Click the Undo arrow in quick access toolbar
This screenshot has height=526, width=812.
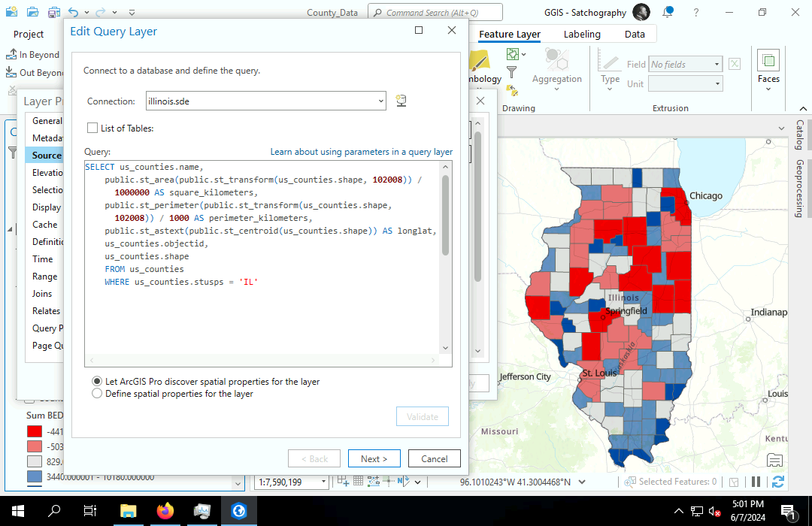pos(73,12)
